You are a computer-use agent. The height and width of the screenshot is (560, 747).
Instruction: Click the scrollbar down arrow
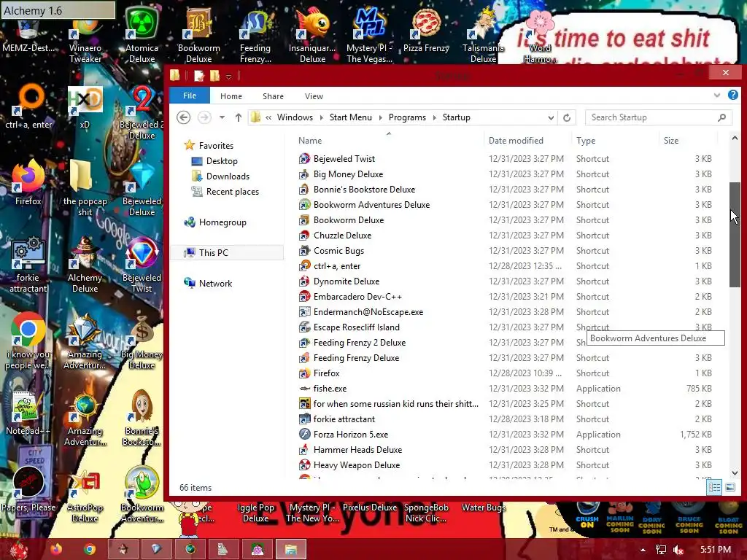[x=735, y=473]
